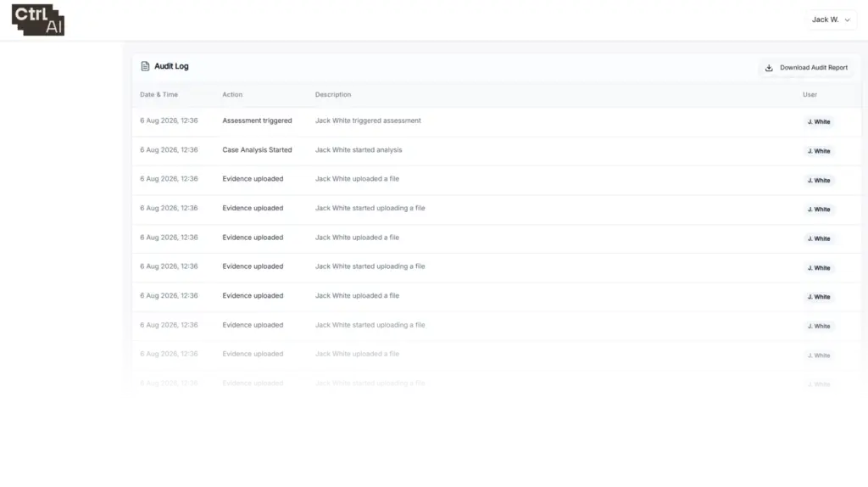Click first 'Jack White started uploading a file' description
868x487 pixels.
(x=370, y=209)
